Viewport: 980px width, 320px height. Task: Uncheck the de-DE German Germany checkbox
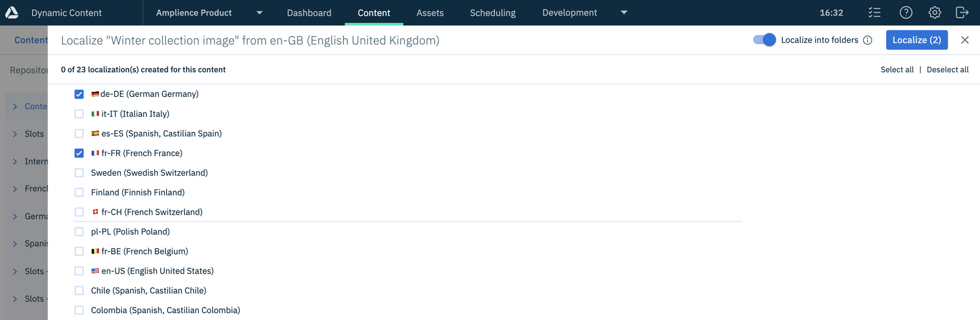click(x=79, y=94)
